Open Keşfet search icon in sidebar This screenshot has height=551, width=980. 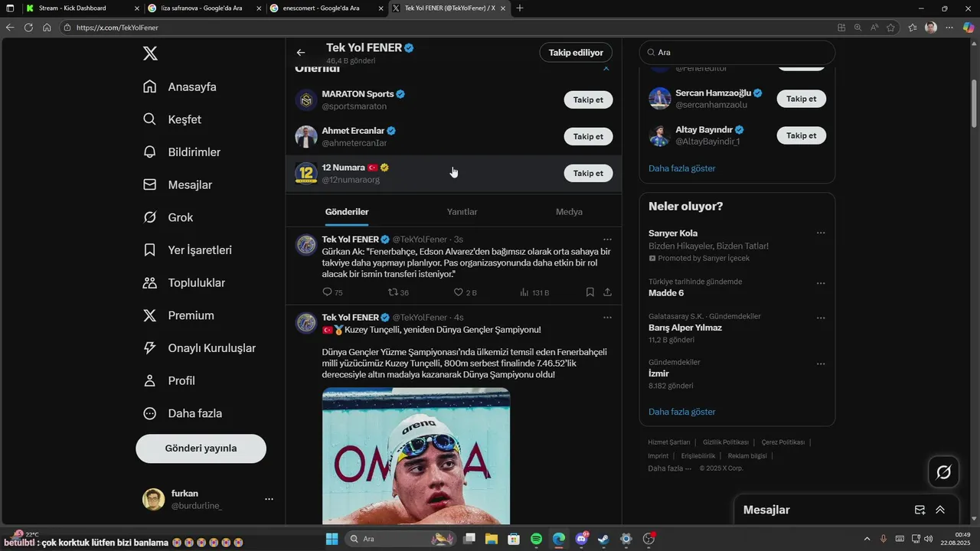pos(150,119)
